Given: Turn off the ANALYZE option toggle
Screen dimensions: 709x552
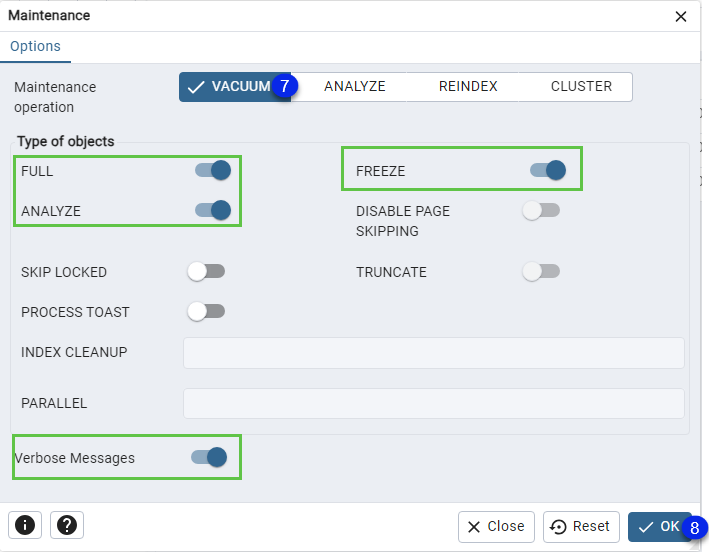Looking at the screenshot, I should tap(213, 210).
